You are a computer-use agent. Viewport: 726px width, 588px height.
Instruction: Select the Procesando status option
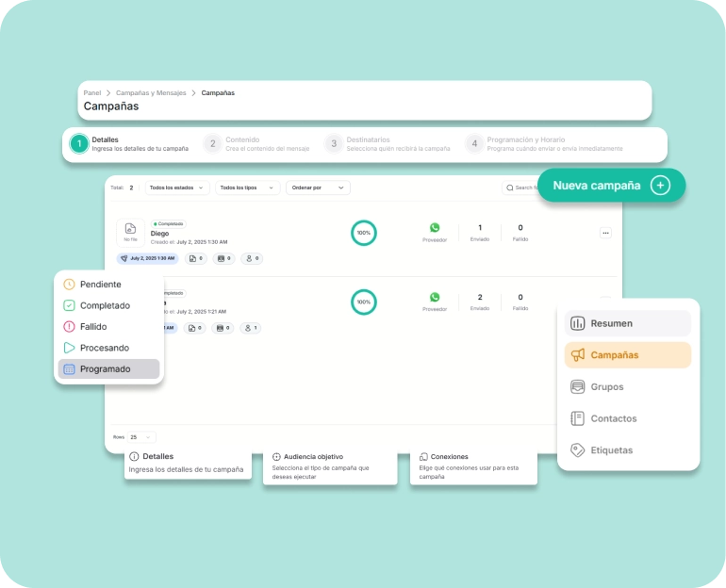(104, 348)
